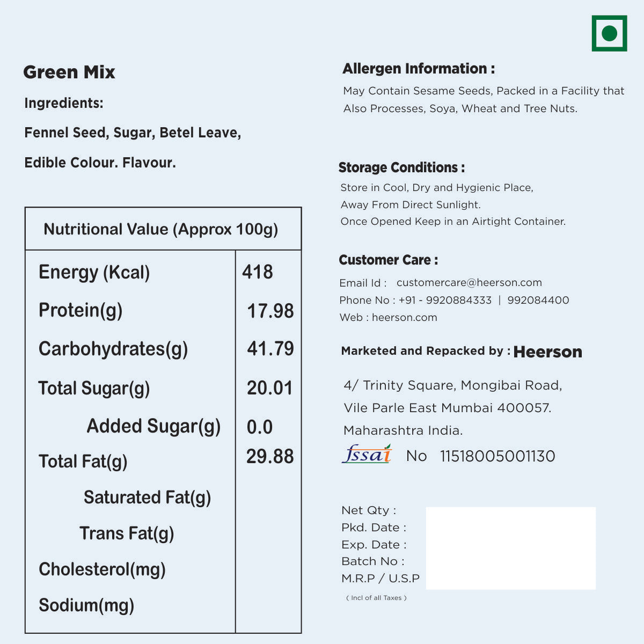Click the customercare@heerson.com email address
This screenshot has height=644, width=644.
tap(469, 283)
